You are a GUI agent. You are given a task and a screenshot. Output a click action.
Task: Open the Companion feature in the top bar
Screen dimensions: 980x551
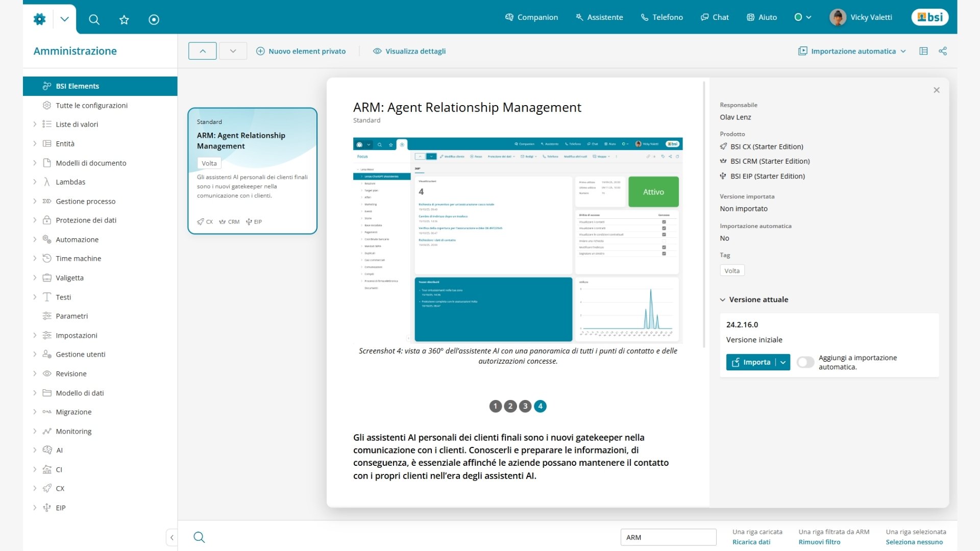point(531,17)
